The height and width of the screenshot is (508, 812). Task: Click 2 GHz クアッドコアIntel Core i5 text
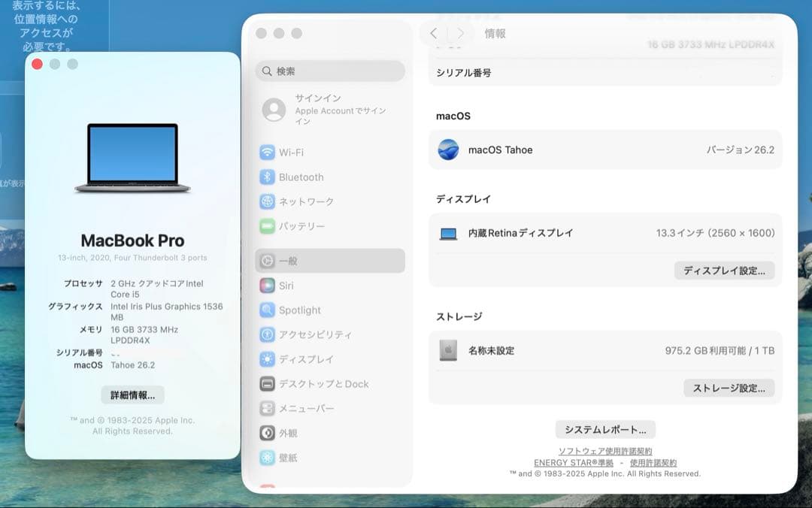point(157,289)
